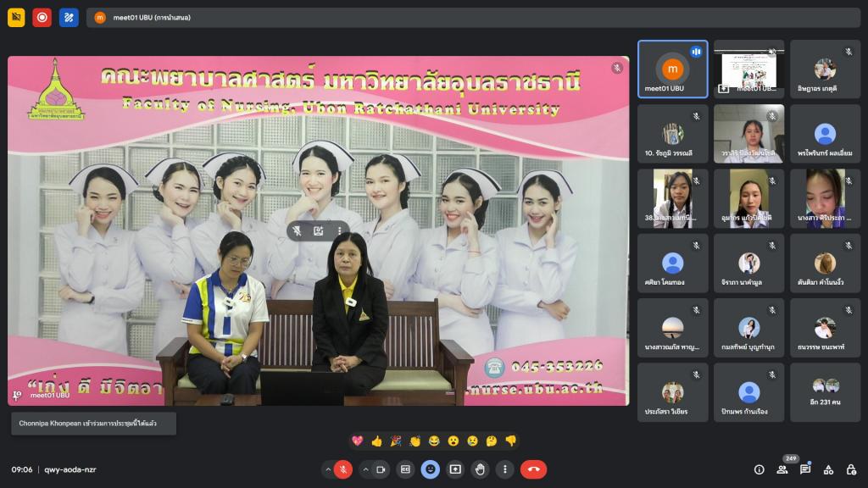Open the emoji reactions smiley button

[x=431, y=469]
